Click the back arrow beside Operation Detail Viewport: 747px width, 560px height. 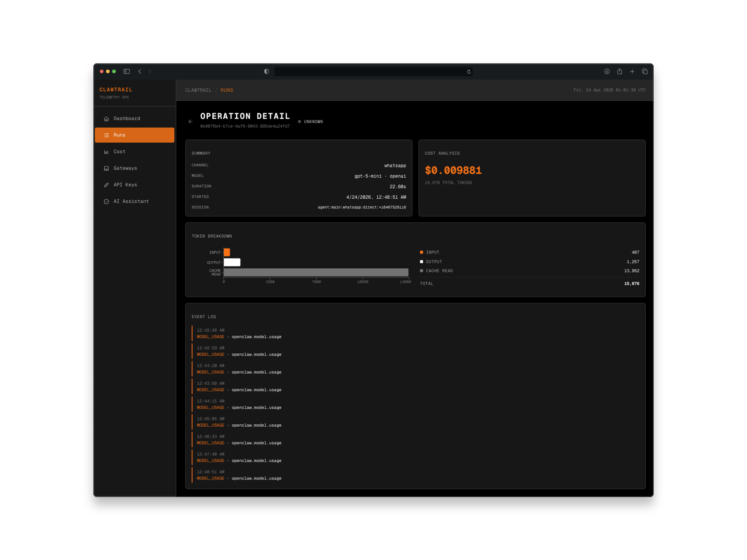pyautogui.click(x=190, y=122)
